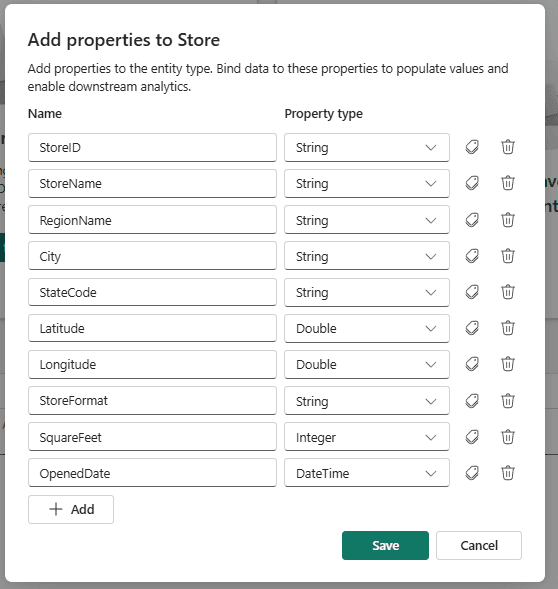Open StoreName property type dropdown
Viewport: 558px width, 589px height.
tap(367, 183)
